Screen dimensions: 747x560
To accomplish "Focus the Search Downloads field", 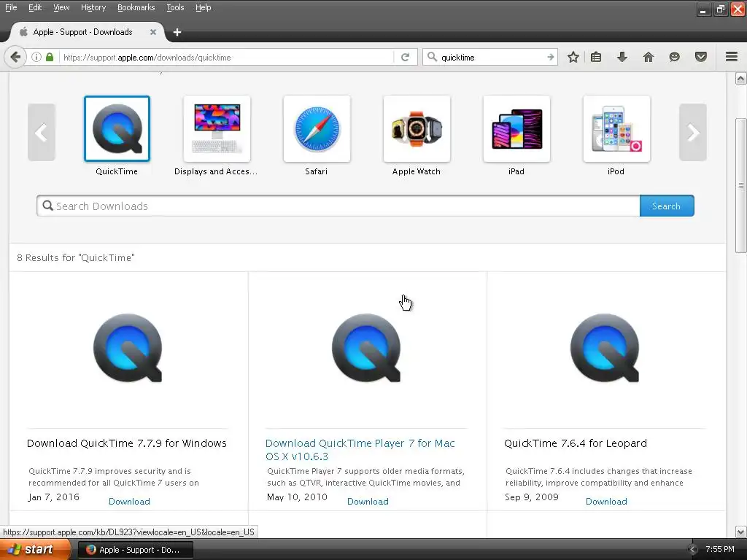I will tap(338, 206).
